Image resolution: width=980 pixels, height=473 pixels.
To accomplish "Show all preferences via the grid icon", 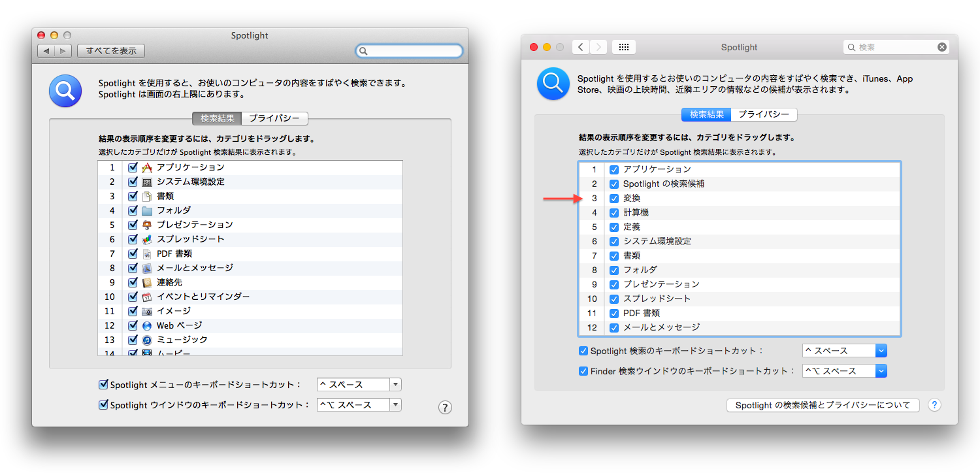I will 624,47.
